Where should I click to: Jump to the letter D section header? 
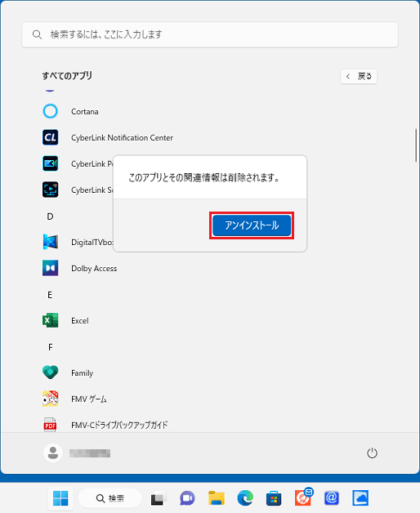(50, 216)
